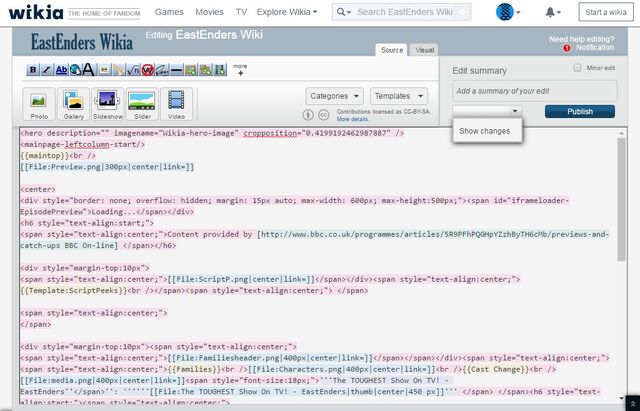Insert external link globe icon

click(75, 70)
